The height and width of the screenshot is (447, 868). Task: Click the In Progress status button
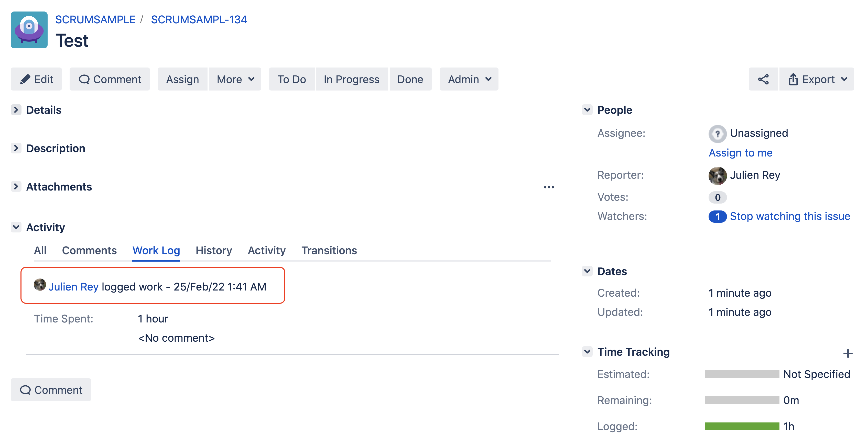[351, 79]
